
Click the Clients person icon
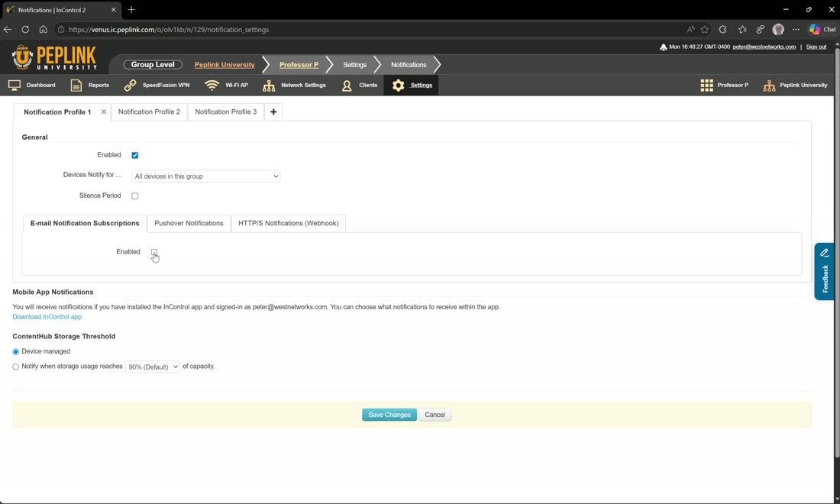coord(347,86)
